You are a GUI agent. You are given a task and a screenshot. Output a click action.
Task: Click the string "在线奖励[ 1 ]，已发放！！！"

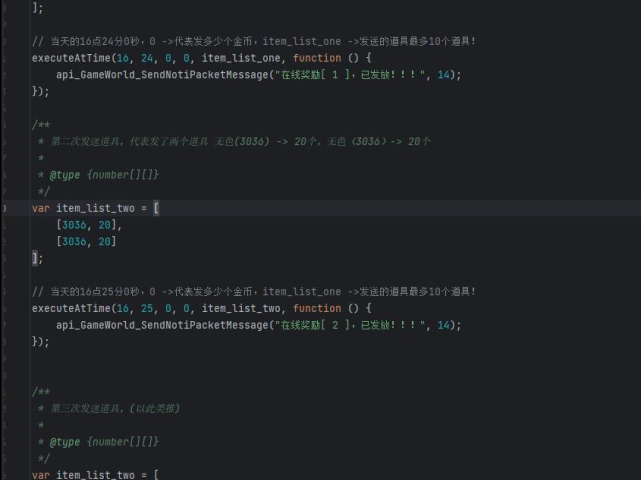click(352, 75)
